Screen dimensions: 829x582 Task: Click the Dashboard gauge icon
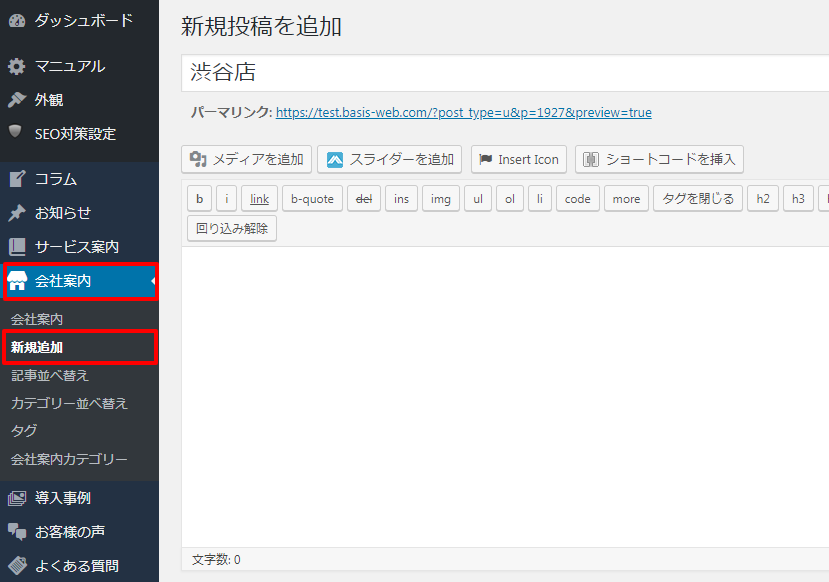(x=17, y=21)
